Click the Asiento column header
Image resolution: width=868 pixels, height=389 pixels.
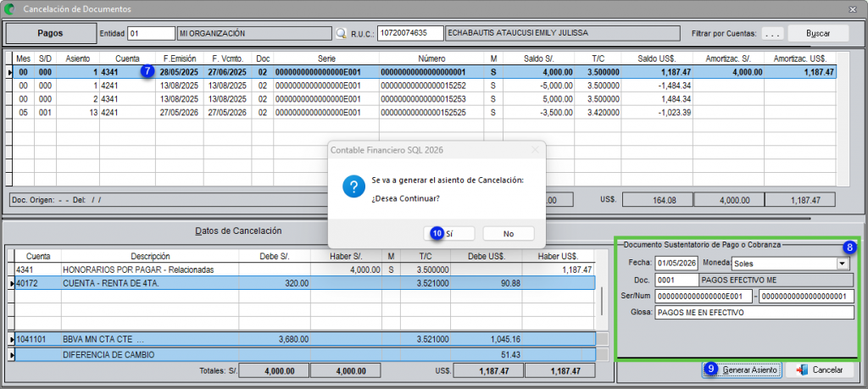coord(77,58)
